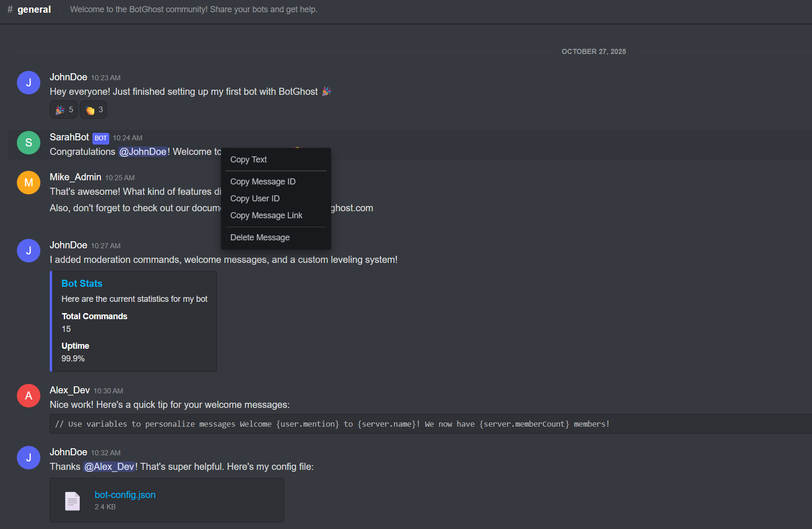This screenshot has height=529, width=812.
Task: Select Copy User ID in the menu
Action: tap(255, 199)
